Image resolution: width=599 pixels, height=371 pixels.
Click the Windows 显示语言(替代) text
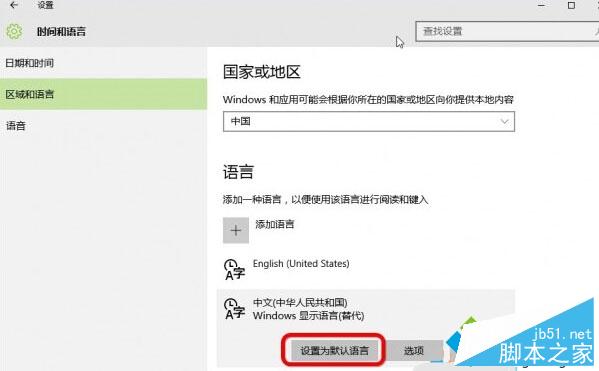[x=308, y=316]
